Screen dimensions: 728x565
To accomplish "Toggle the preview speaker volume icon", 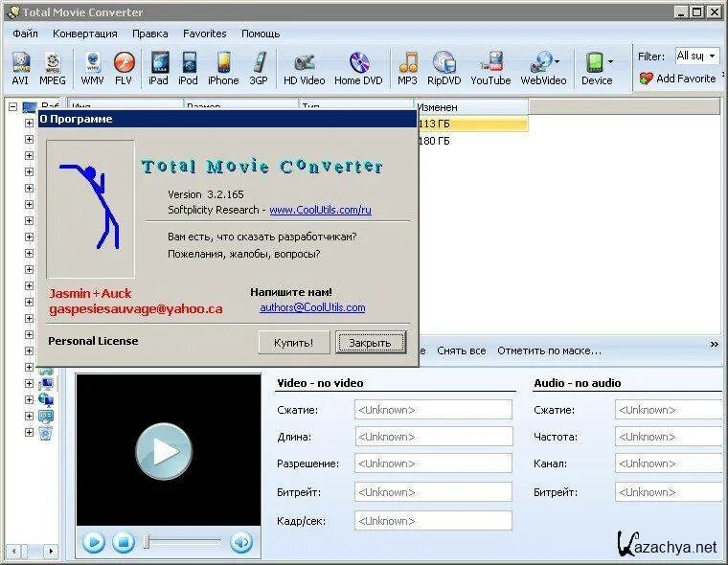I will point(241,542).
